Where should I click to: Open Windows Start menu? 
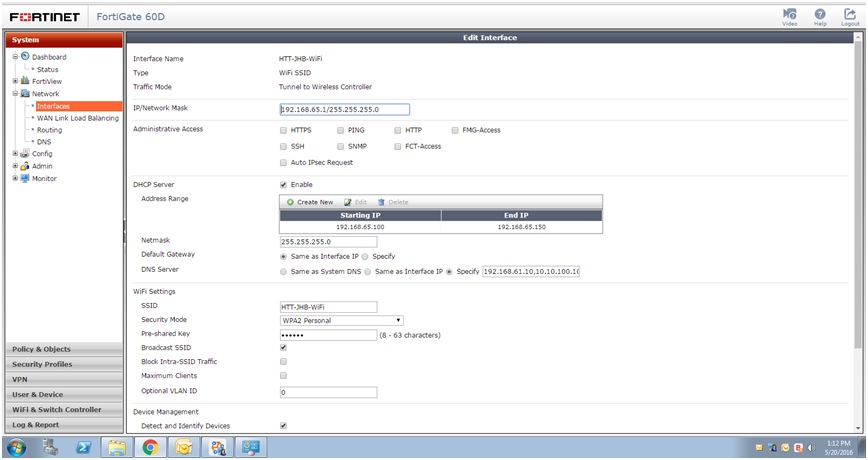click(16, 447)
